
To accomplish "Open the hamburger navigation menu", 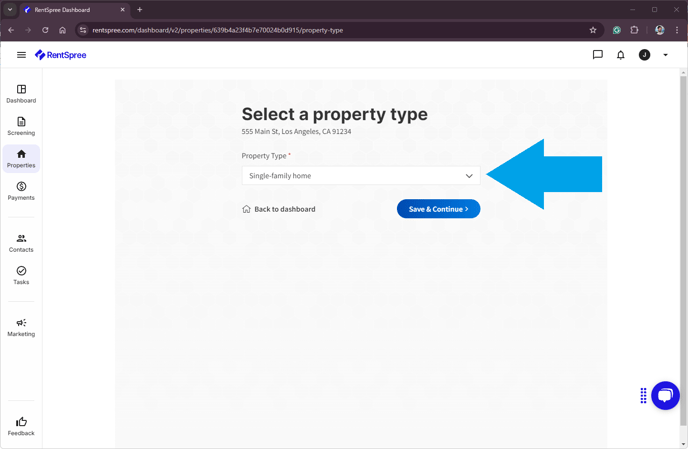I will [21, 55].
